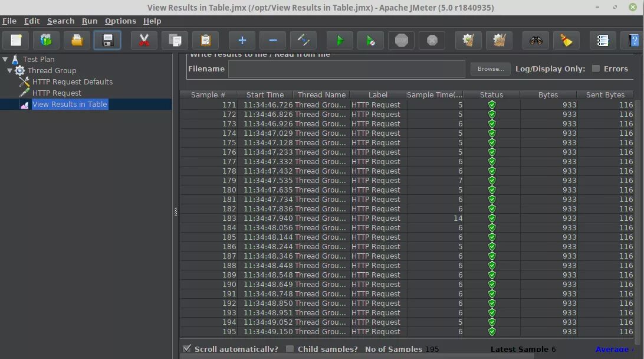Click the New test plan icon

(x=16, y=40)
